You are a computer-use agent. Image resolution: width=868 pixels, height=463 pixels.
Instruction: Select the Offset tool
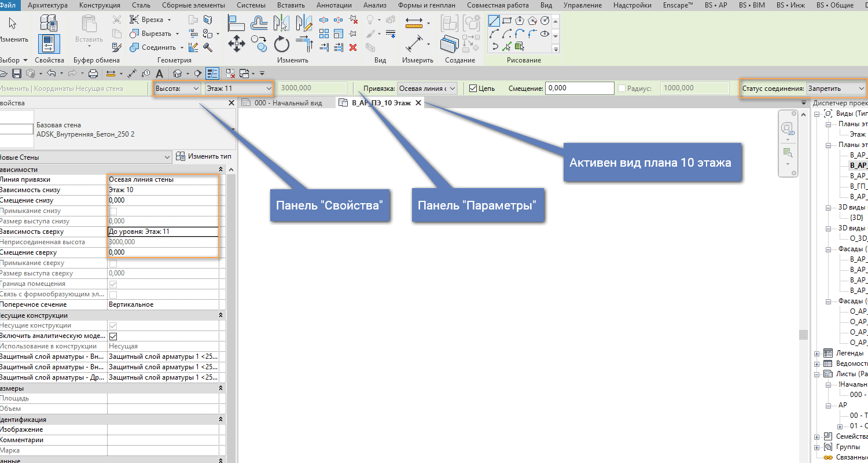click(260, 23)
